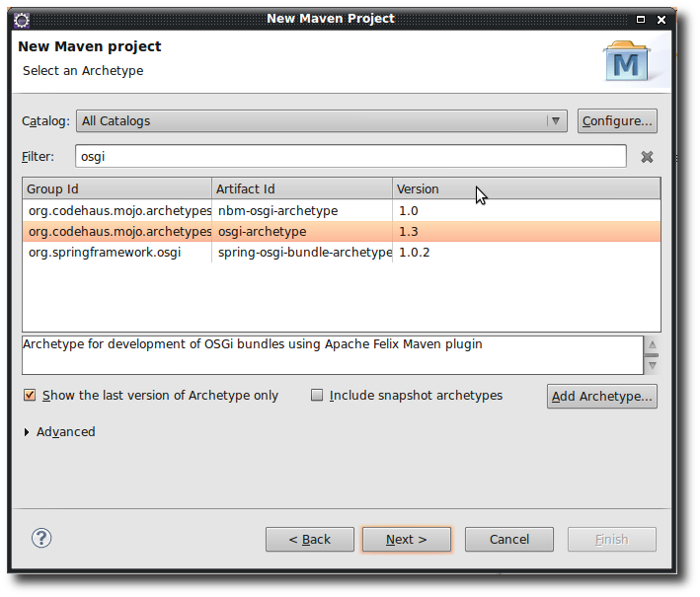Screen dimensions: 700x597
Task: Select the spring-osgi-bundle-archetype row
Action: [304, 253]
